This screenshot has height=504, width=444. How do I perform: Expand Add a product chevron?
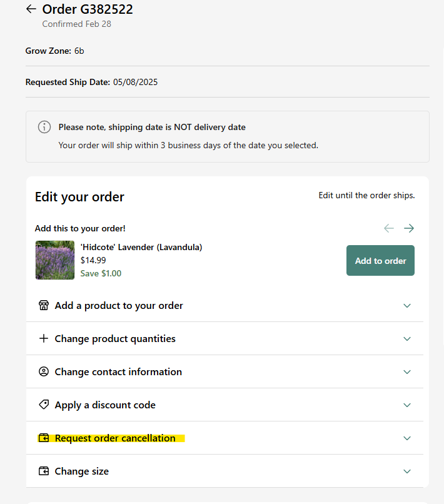pyautogui.click(x=407, y=306)
